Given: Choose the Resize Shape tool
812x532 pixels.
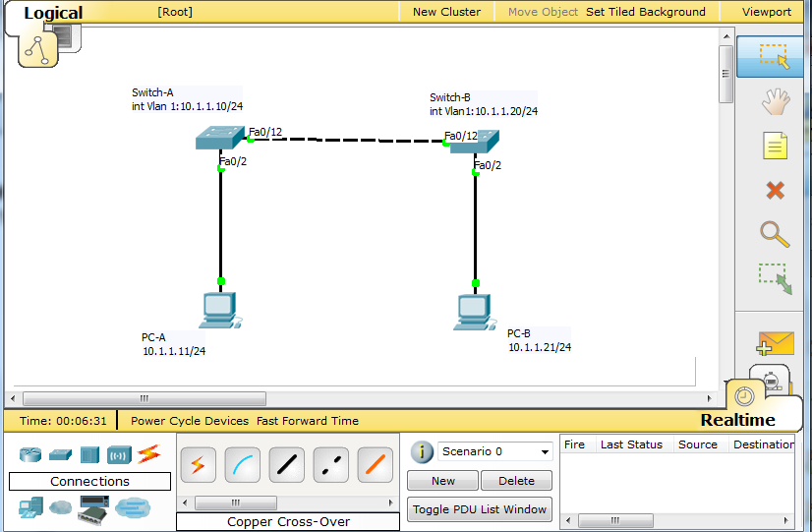Looking at the screenshot, I should click(x=775, y=278).
